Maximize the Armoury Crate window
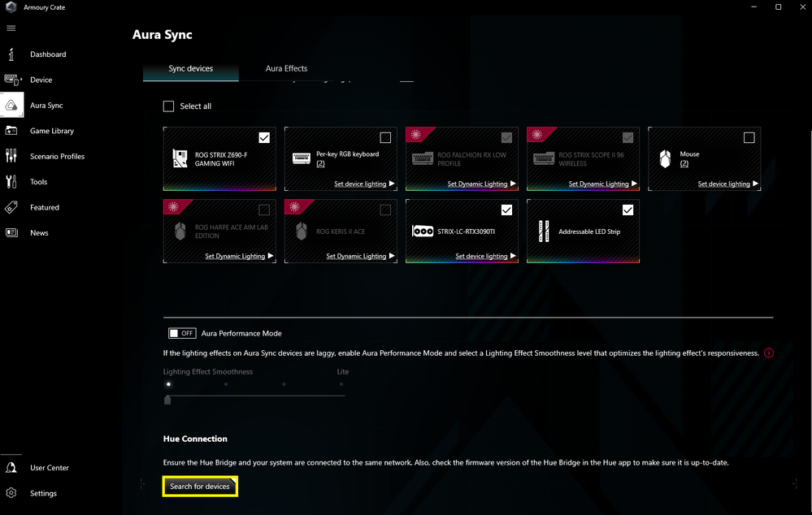 click(x=778, y=6)
